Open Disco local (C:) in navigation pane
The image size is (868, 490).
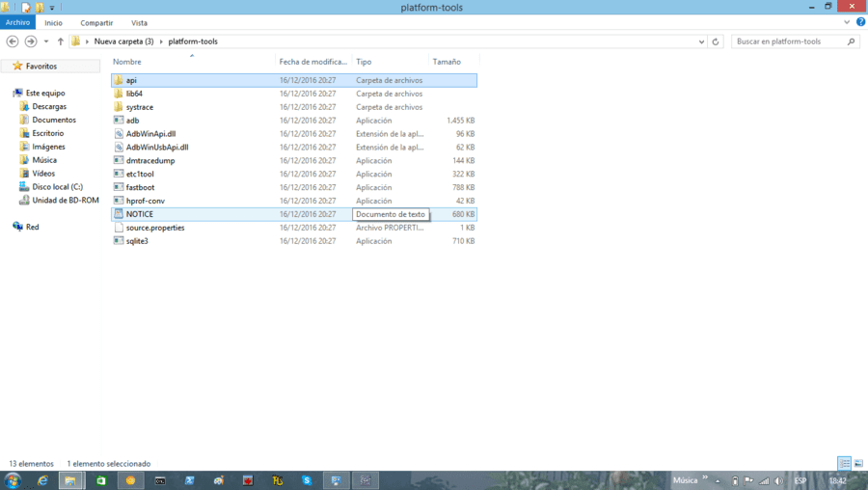(57, 186)
